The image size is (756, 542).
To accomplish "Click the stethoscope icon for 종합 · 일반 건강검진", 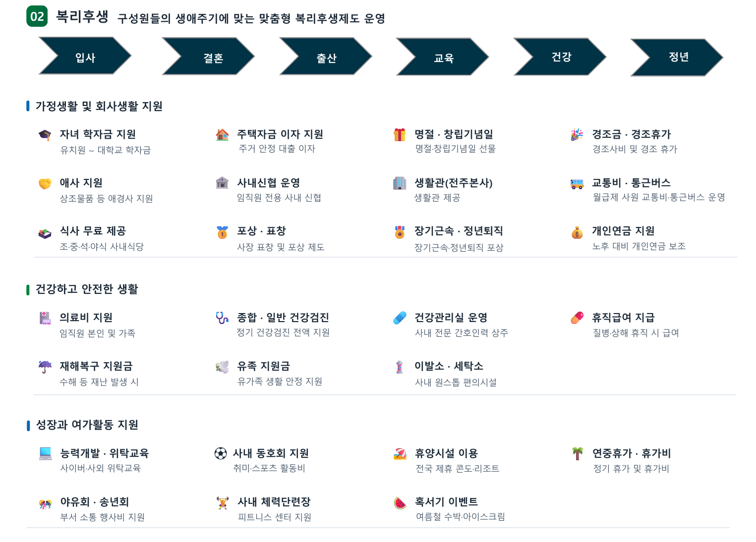I will tap(223, 318).
